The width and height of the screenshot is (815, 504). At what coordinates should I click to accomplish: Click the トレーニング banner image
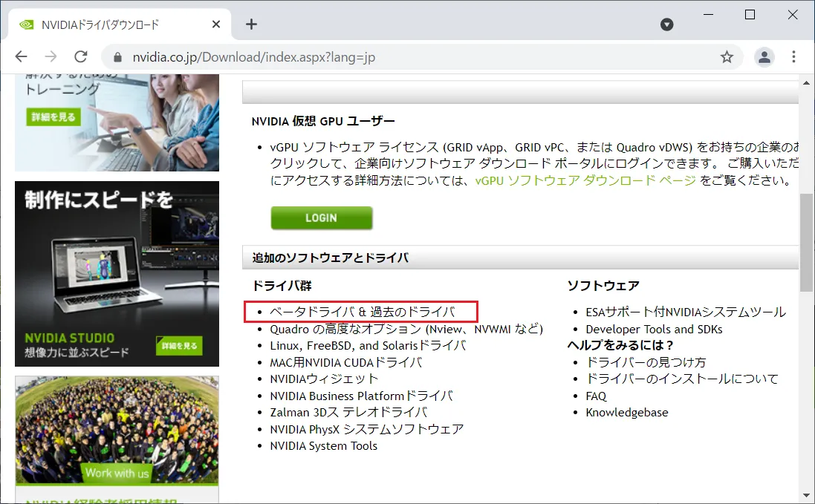(x=117, y=122)
